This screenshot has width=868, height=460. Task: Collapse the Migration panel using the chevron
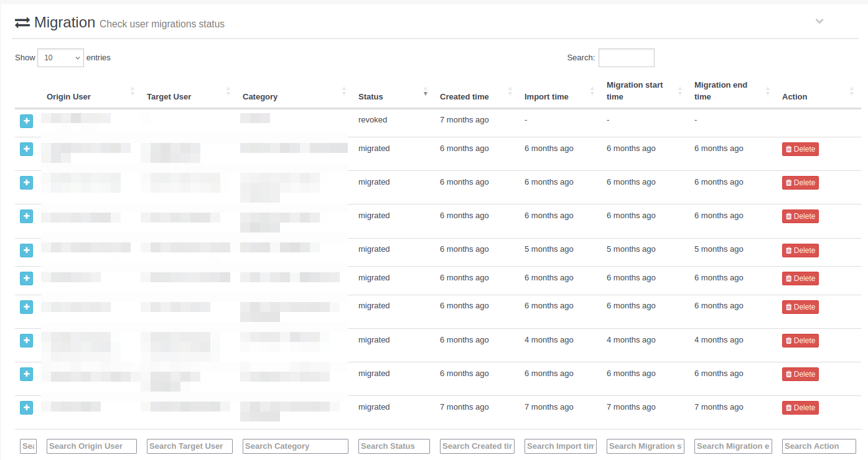819,22
